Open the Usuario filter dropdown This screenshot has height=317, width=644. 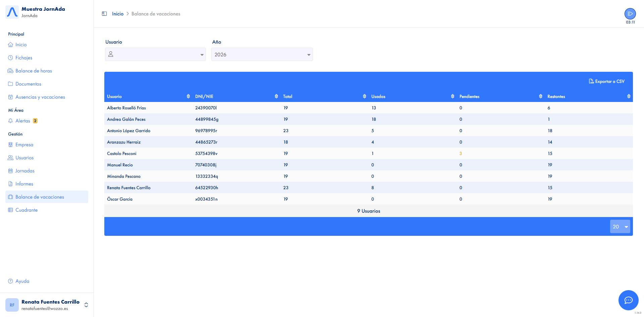point(155,54)
